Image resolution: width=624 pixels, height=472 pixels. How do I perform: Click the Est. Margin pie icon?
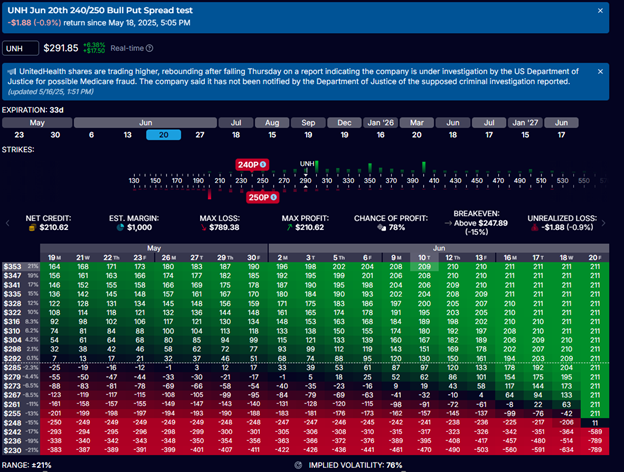[x=120, y=228]
